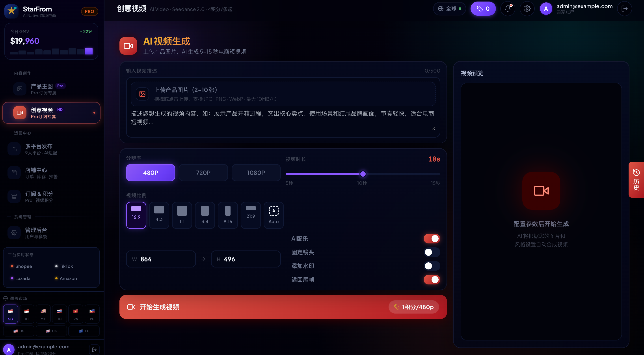Viewport: 644px width, 355px height.
Task: Start video generation with 开始生成视频
Action: click(283, 307)
